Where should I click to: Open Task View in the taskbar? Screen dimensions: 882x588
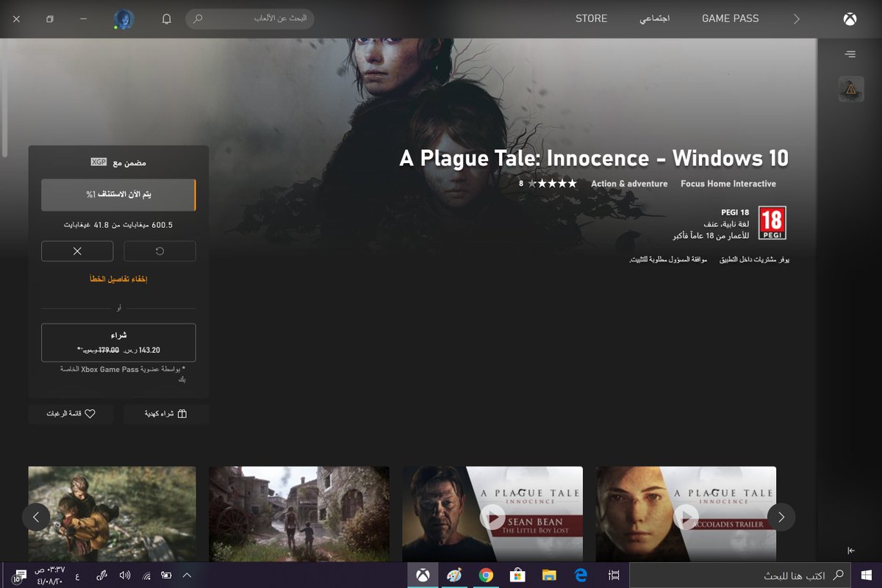(614, 576)
